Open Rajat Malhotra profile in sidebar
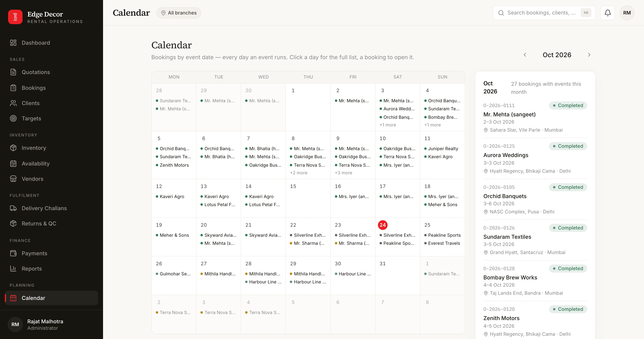This screenshot has width=644, height=339. 52,325
